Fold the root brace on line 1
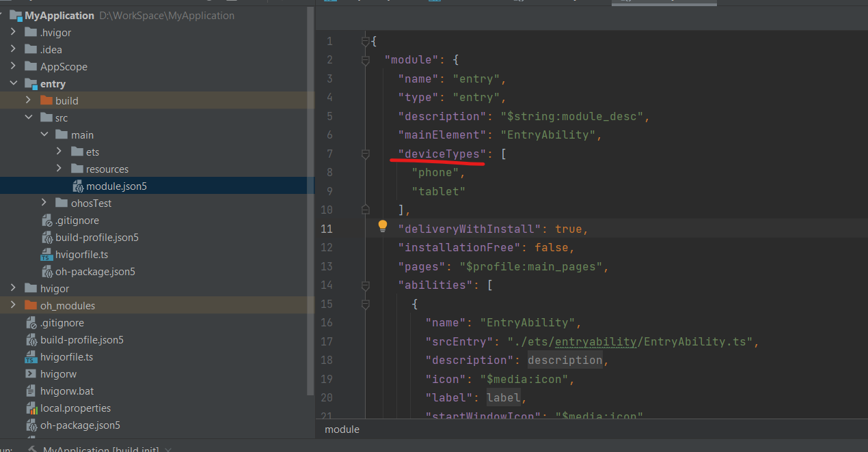 coord(366,41)
